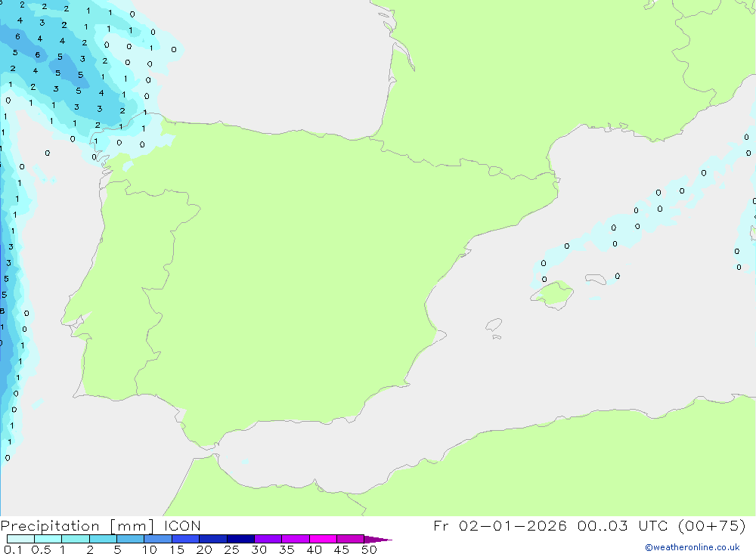This screenshot has width=756, height=554.
Task: Click the Mallorca island on the map
Action: tap(553, 294)
